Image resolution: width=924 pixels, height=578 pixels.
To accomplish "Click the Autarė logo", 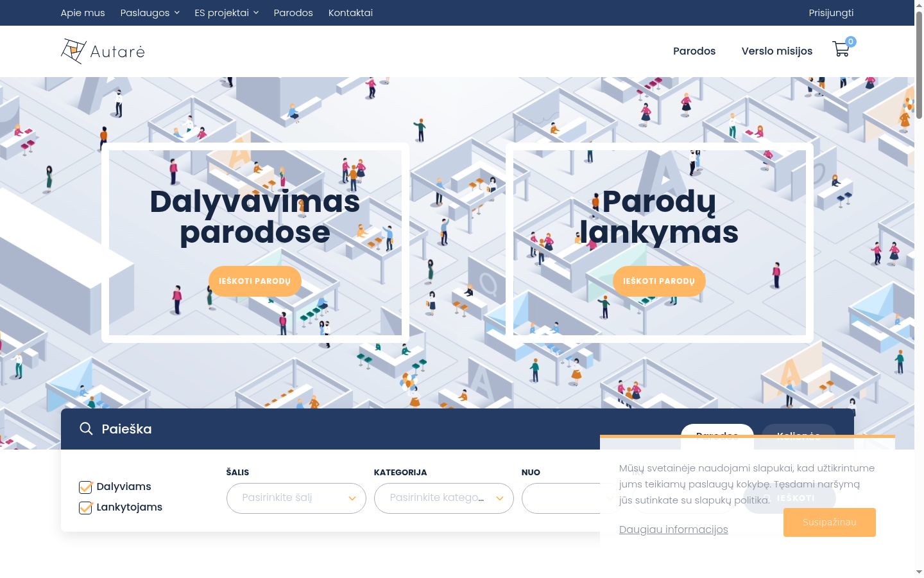I will pyautogui.click(x=103, y=51).
